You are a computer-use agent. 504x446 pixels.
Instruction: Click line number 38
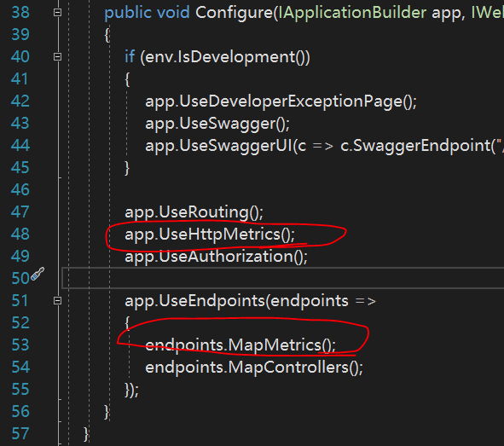click(20, 13)
